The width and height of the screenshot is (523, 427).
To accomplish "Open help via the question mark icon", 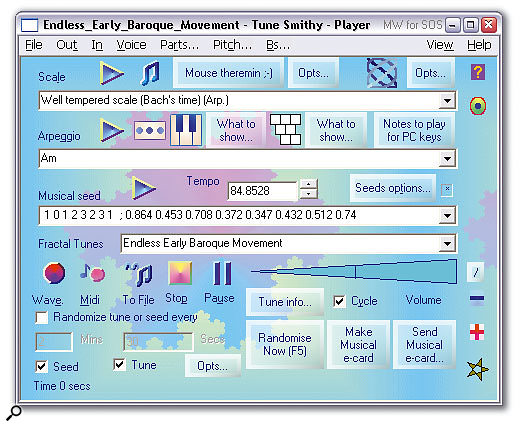I will click(x=478, y=72).
